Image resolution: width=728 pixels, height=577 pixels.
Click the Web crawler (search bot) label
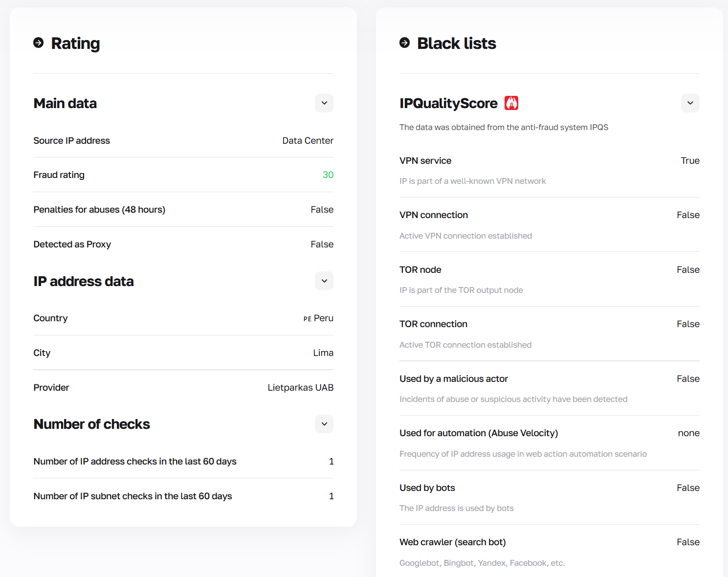(x=452, y=542)
